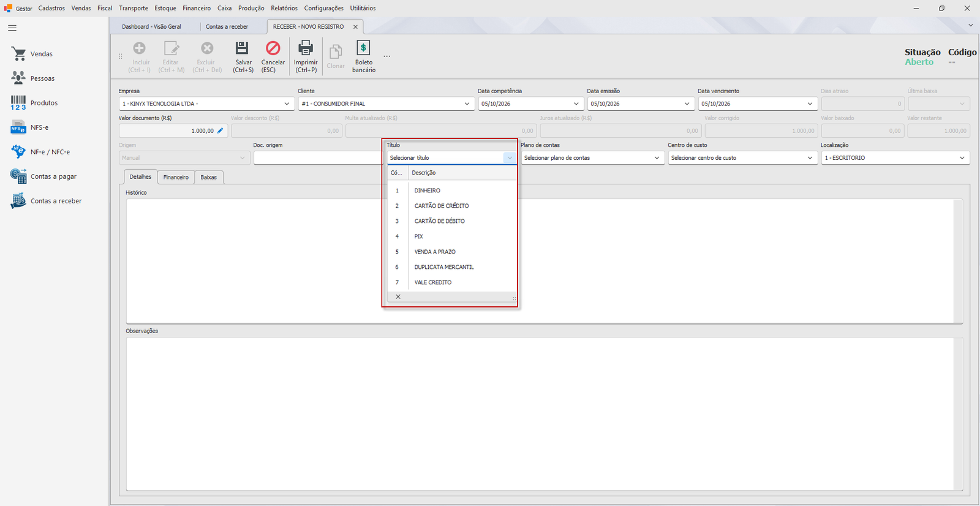This screenshot has height=506, width=980.
Task: Open the Data emissão date picker
Action: 687,104
